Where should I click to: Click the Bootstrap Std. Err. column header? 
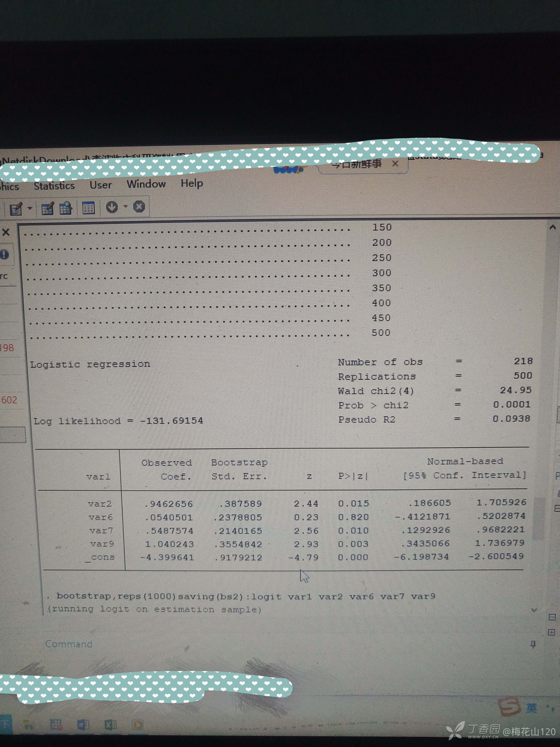coord(239,469)
